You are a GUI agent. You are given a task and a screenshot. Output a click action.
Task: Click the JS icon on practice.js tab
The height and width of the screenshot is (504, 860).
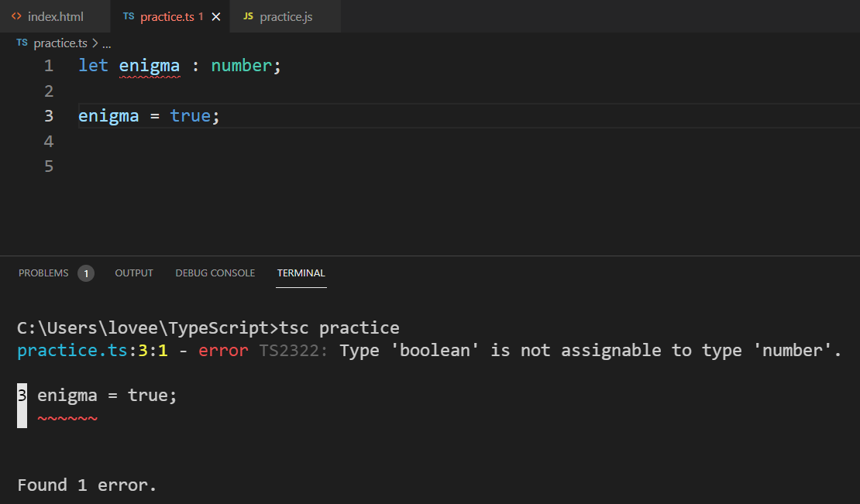(248, 16)
